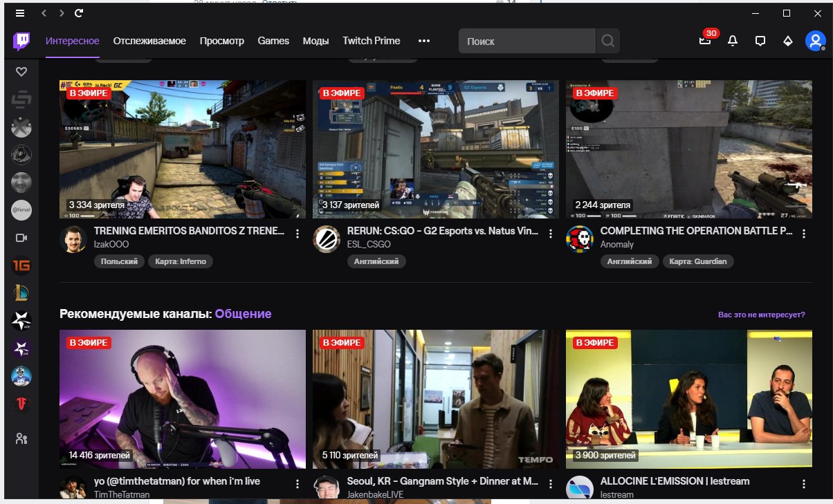The image size is (833, 504).
Task: Open the red FaZe-style logo in the sidebar
Action: point(21,404)
